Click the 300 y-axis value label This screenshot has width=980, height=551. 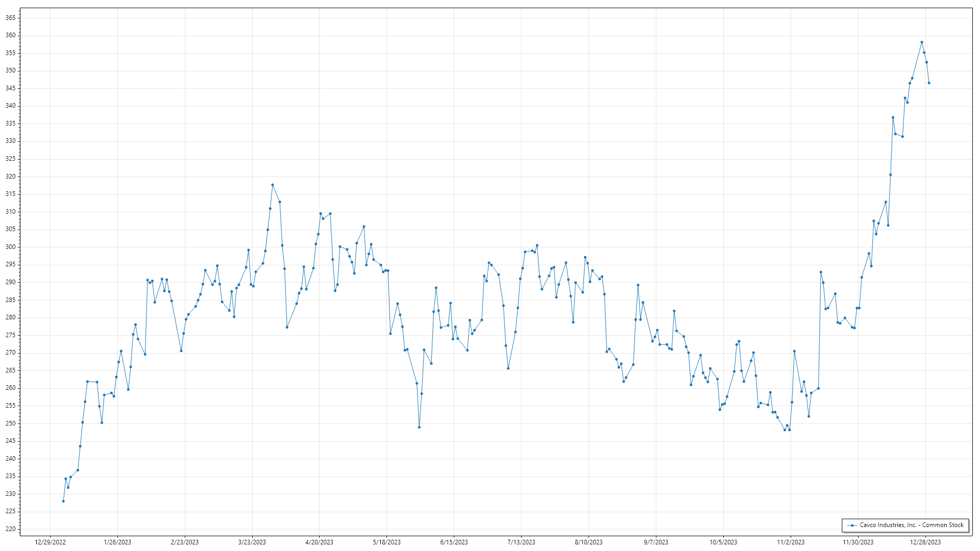(11, 247)
